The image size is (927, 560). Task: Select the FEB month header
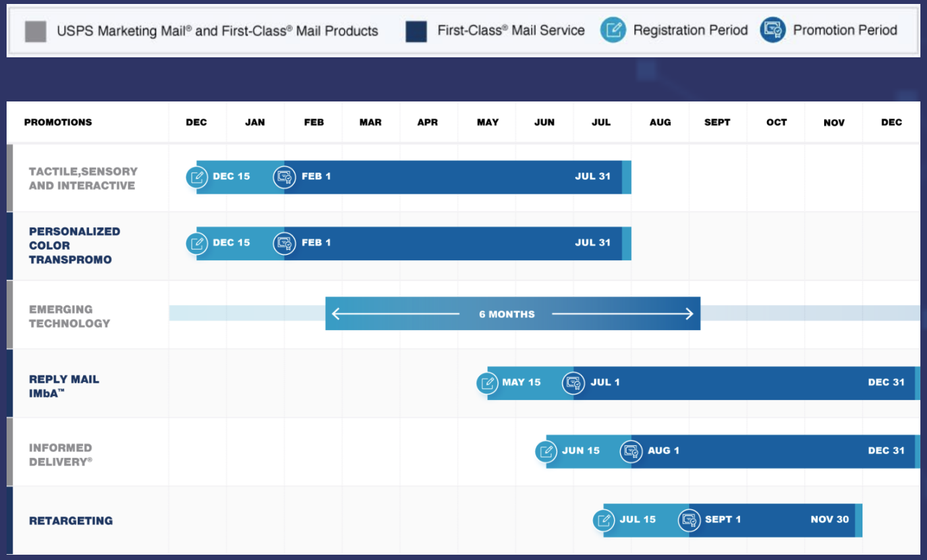pyautogui.click(x=314, y=123)
